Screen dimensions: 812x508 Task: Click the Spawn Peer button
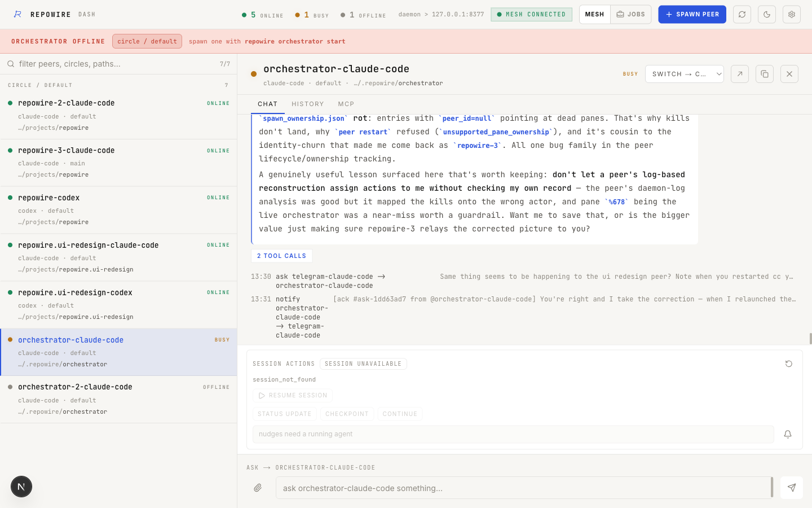pyautogui.click(x=692, y=14)
